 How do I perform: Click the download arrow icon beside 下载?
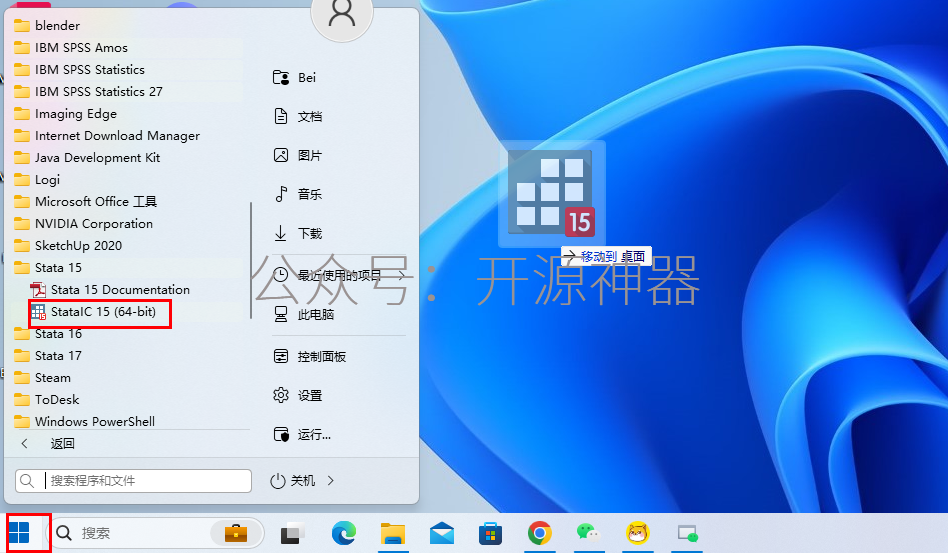[281, 233]
